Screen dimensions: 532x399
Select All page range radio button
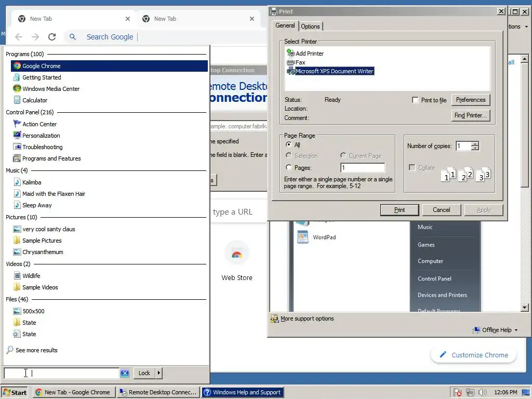(x=289, y=144)
